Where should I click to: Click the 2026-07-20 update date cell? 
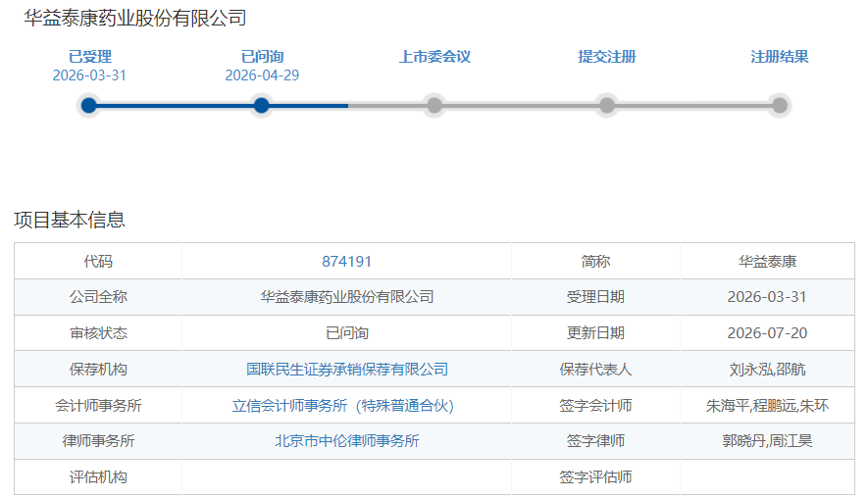767,333
